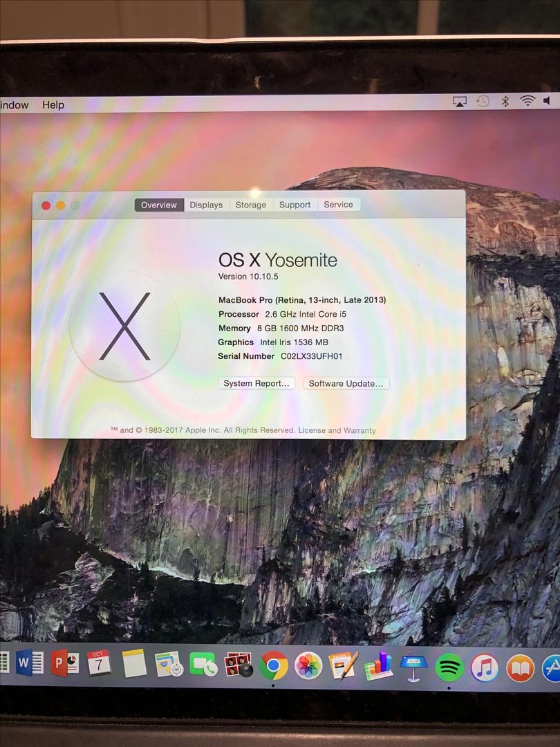
Task: Click the volume speaker icon in menu bar
Action: [547, 100]
